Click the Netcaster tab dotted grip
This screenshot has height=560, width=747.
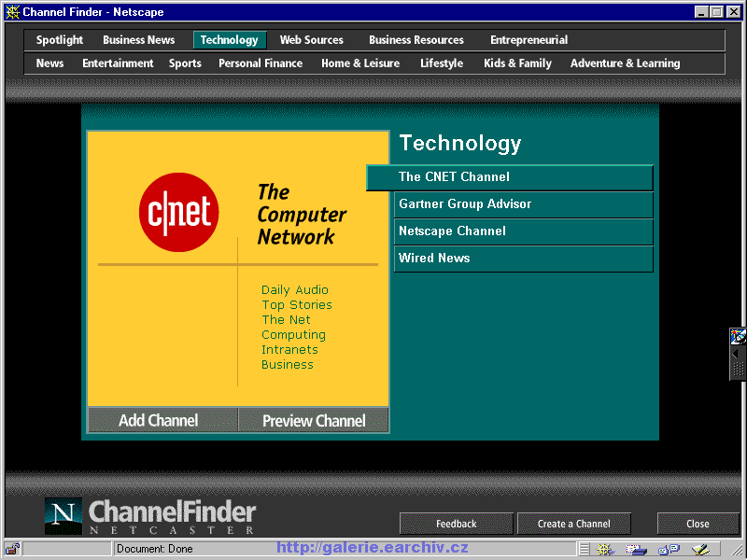coord(738,369)
